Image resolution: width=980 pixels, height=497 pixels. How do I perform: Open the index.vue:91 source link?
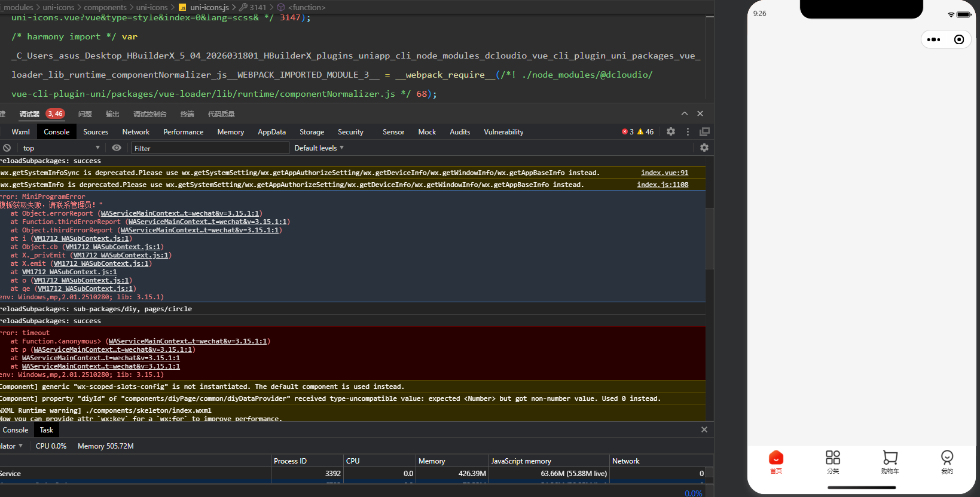(664, 173)
